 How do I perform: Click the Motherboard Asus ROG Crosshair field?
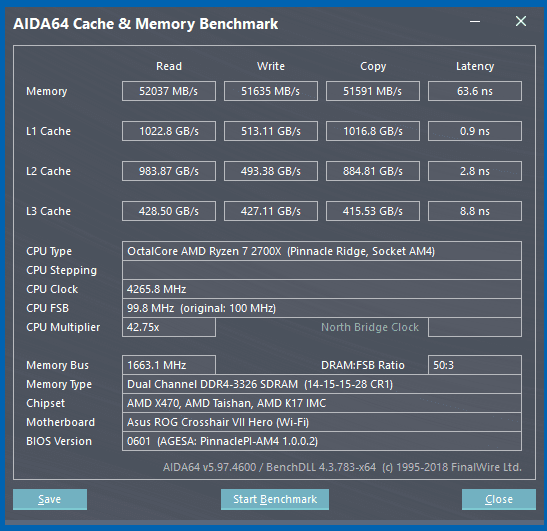(322, 422)
